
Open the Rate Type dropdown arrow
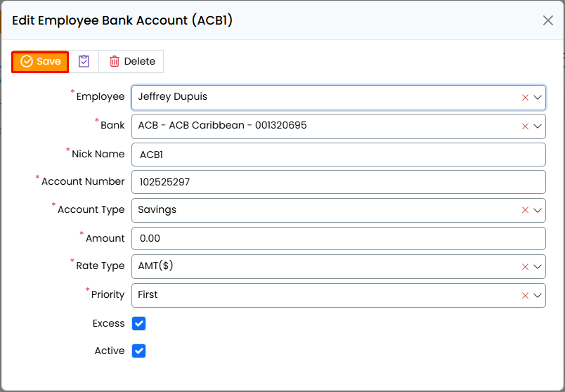(x=538, y=267)
